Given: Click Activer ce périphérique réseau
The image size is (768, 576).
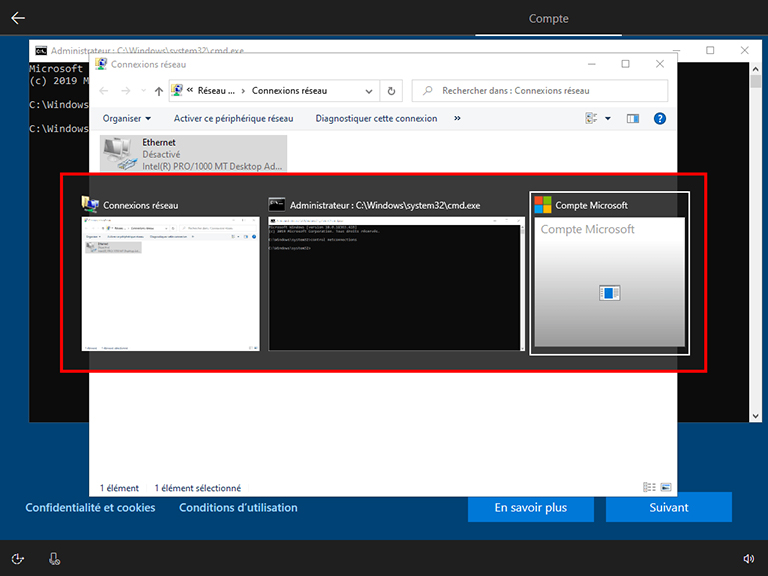Looking at the screenshot, I should coord(234,118).
